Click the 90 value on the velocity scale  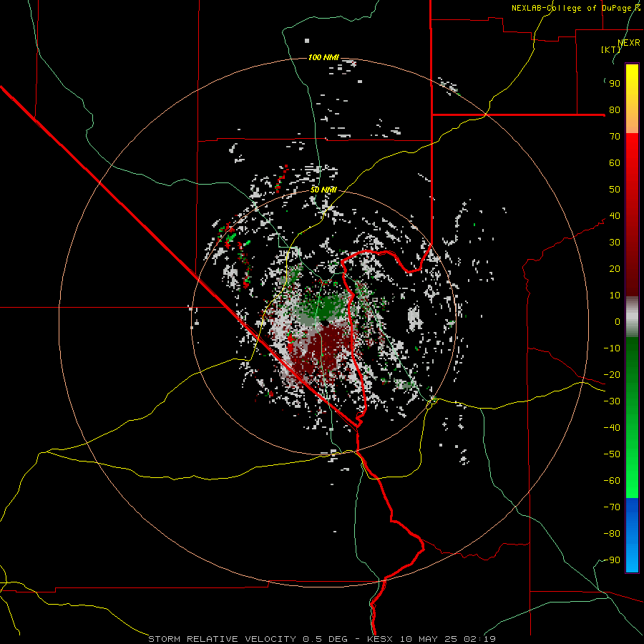[x=615, y=84]
